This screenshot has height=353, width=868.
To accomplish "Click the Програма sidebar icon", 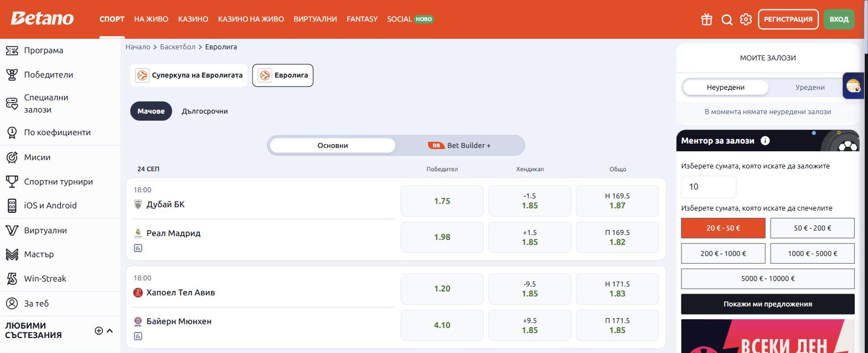I will (12, 50).
